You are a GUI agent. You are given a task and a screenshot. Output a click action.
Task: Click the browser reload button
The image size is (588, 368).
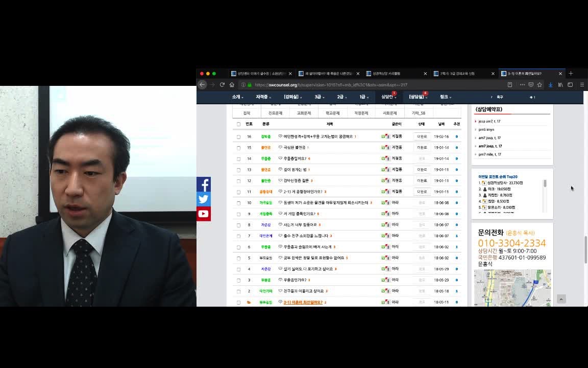pos(222,85)
